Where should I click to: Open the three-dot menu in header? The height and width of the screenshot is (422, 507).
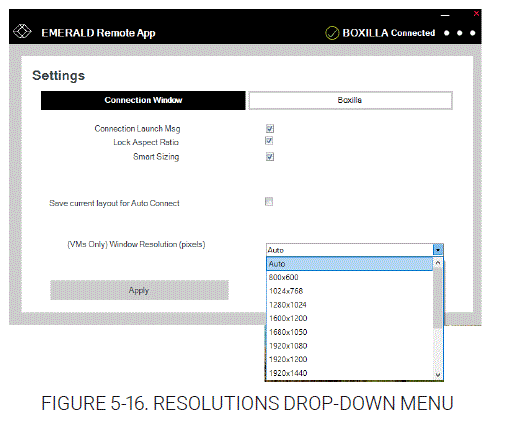point(459,33)
